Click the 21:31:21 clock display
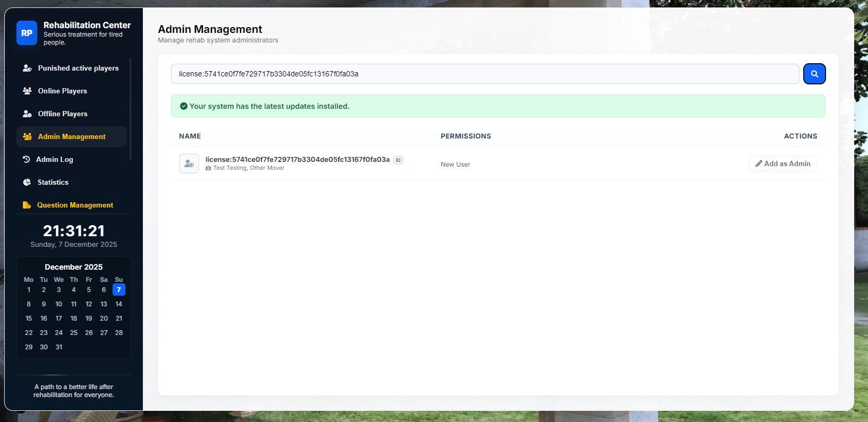The image size is (868, 422). pos(74,231)
